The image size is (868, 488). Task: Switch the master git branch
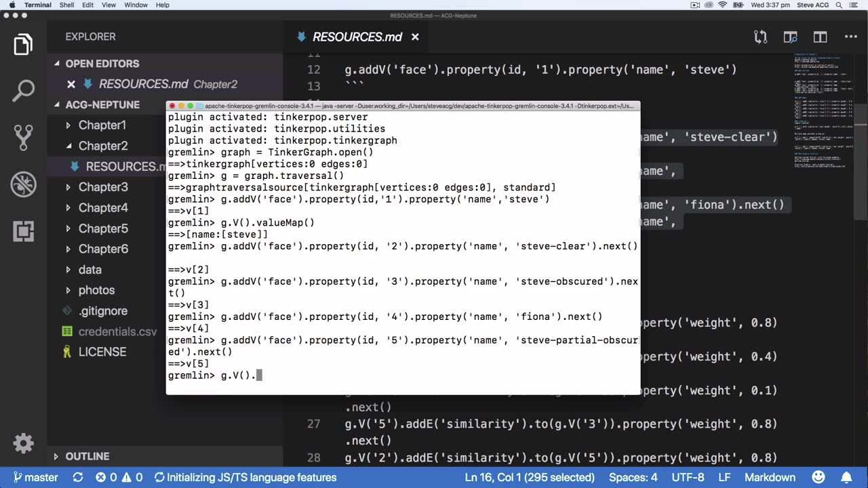(x=36, y=477)
